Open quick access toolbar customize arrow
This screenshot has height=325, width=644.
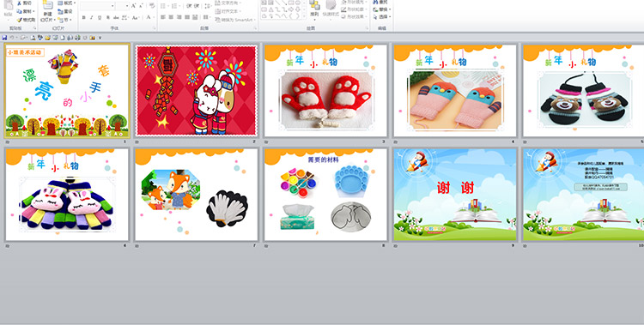[x=100, y=38]
